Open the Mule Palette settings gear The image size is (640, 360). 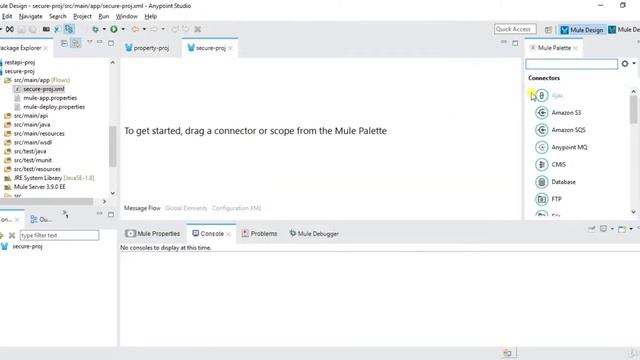(625, 64)
